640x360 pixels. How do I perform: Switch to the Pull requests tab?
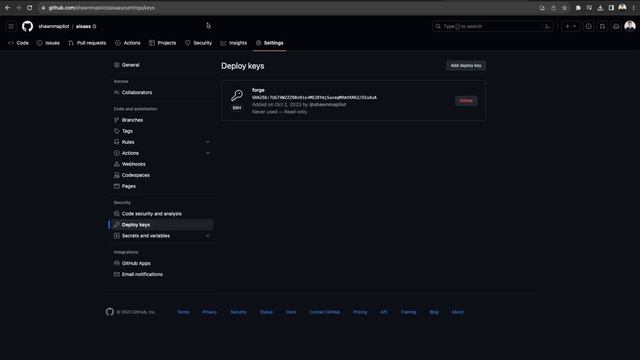click(87, 43)
